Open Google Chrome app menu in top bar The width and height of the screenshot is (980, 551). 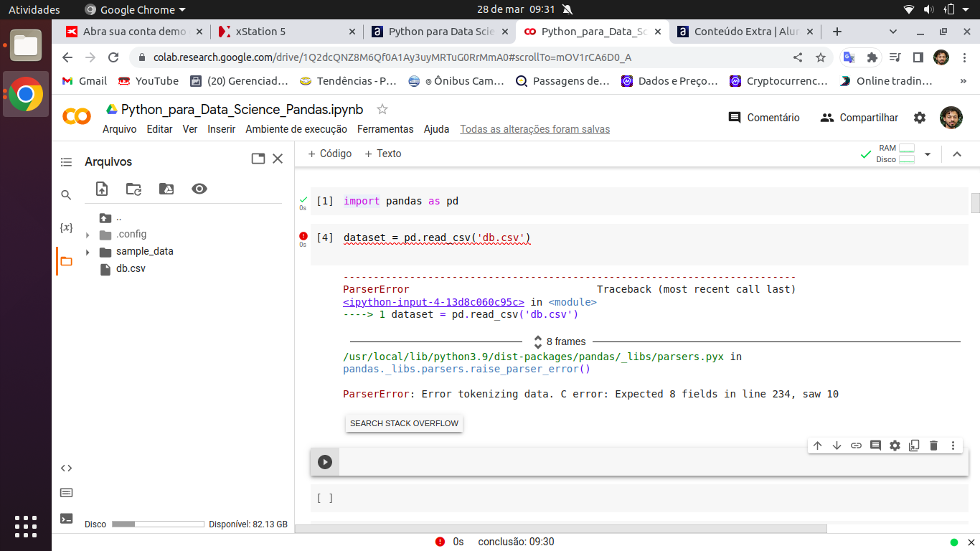135,10
